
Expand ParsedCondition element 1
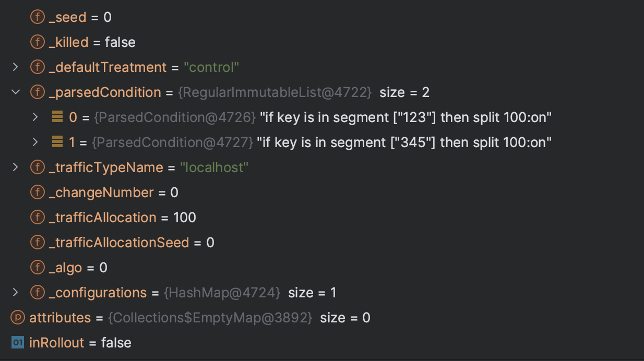point(35,142)
